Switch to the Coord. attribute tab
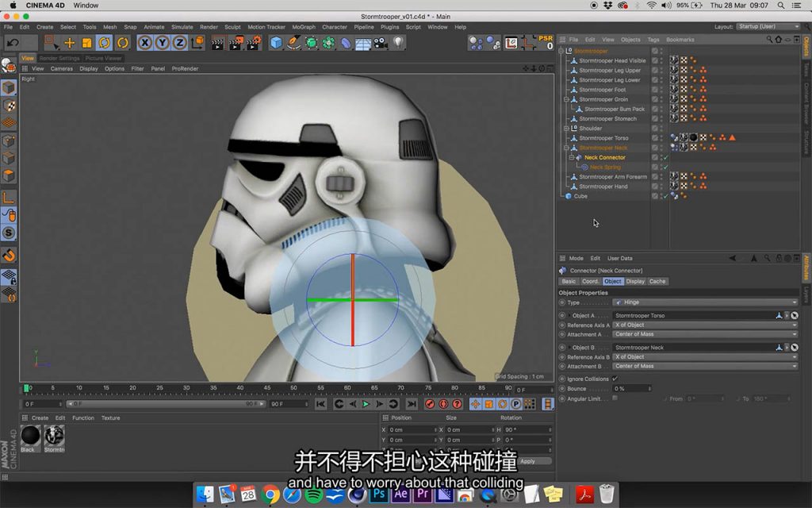812x508 pixels. [590, 282]
